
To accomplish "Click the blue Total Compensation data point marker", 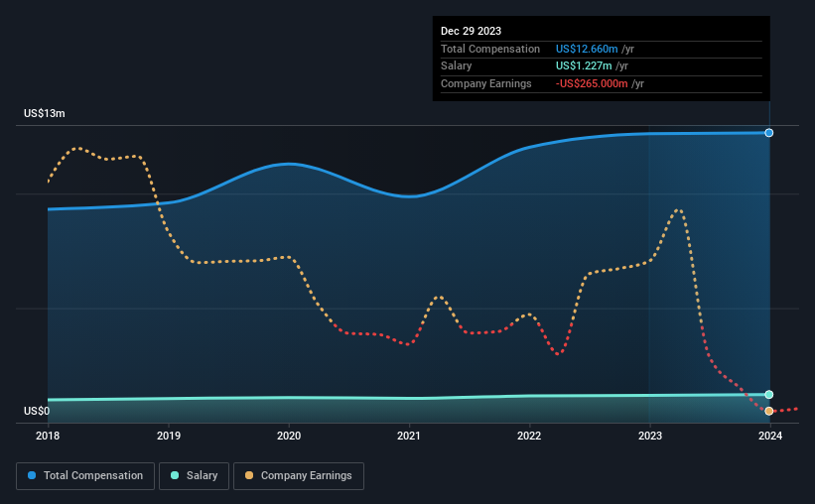I will coord(768,133).
